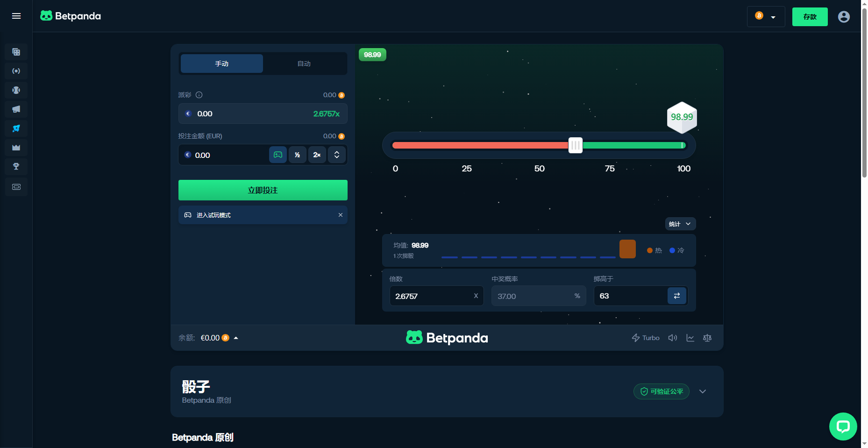Halve the bet with ½ button
Screen dimensions: 868x448
click(298, 155)
